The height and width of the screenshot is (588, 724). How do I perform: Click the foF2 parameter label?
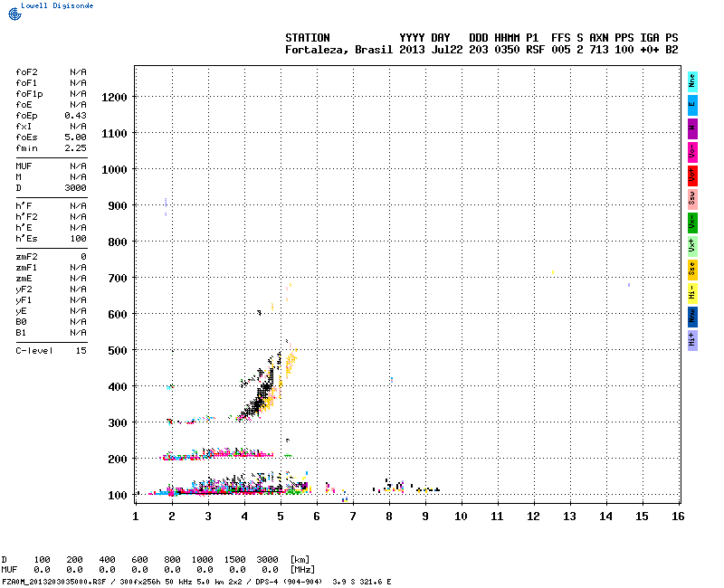[x=26, y=72]
